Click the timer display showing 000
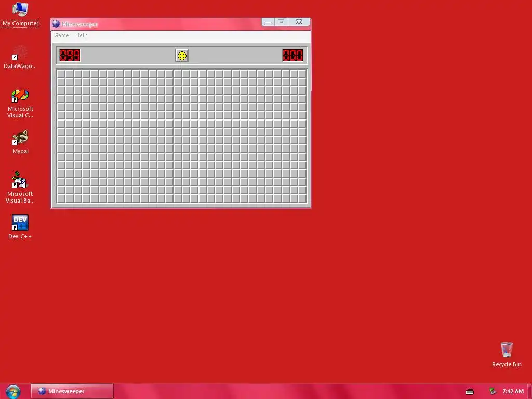This screenshot has height=399, width=532. pos(292,55)
